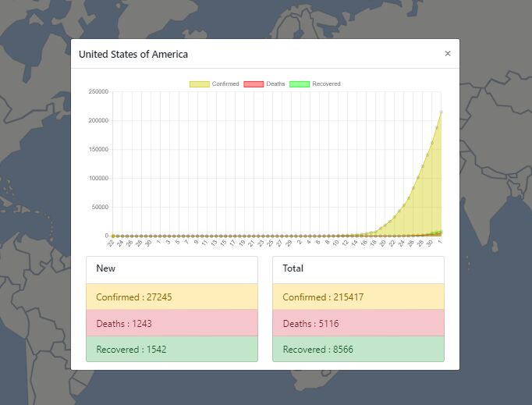The image size is (532, 405).
Task: Click the yellow Confirmed legend swatch
Action: pos(200,84)
